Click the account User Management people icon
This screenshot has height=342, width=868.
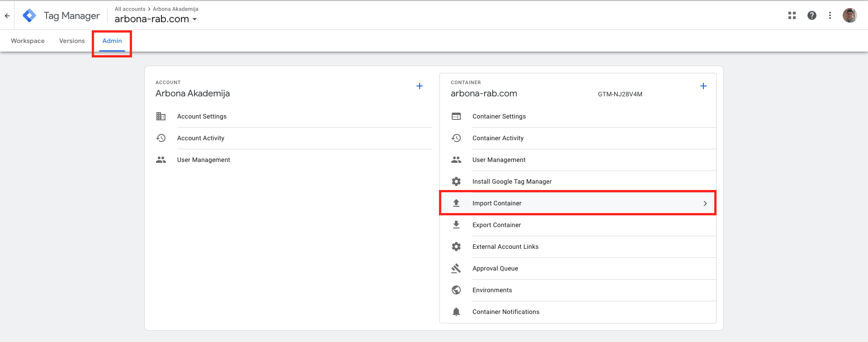click(161, 160)
